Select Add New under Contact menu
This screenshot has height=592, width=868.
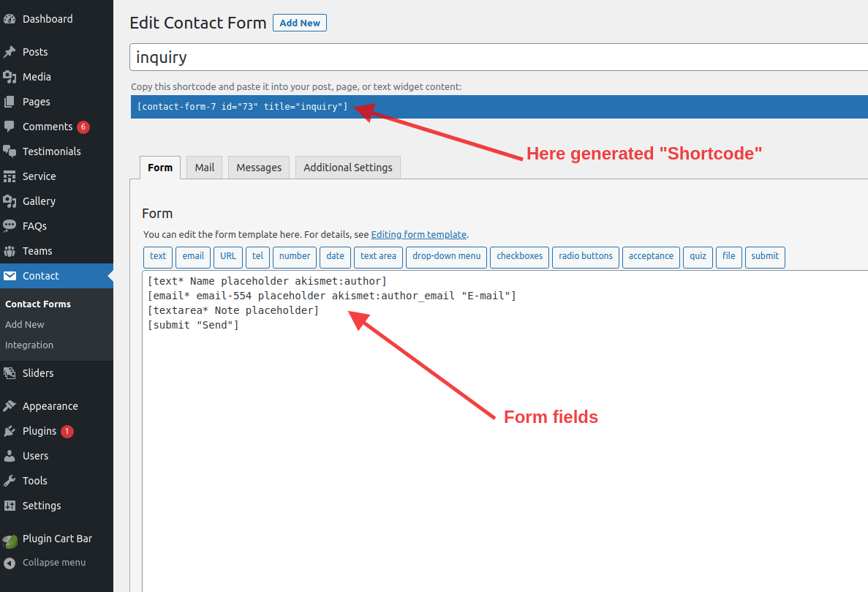[24, 324]
